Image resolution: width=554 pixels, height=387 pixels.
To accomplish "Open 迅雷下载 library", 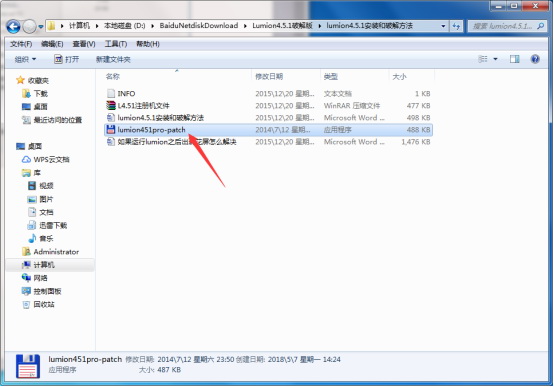I will (53, 225).
